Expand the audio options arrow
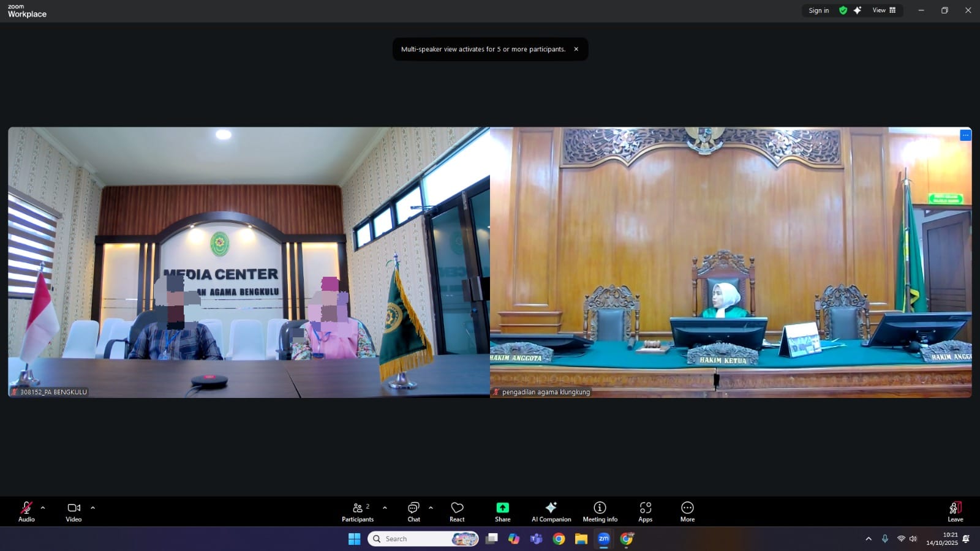Image resolution: width=980 pixels, height=551 pixels. [43, 508]
